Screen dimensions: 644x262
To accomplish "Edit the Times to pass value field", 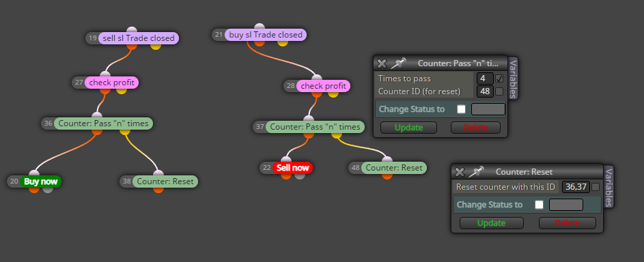I will tap(485, 78).
